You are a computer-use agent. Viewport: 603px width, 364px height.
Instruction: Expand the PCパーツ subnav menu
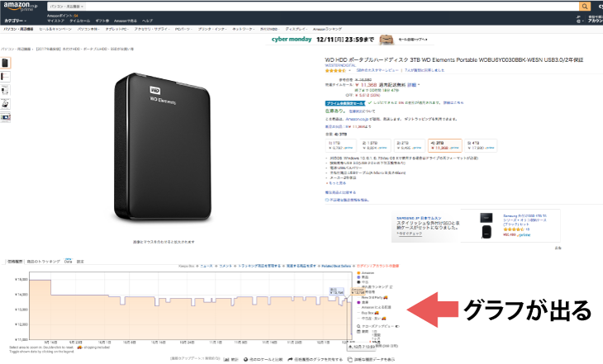(x=183, y=29)
